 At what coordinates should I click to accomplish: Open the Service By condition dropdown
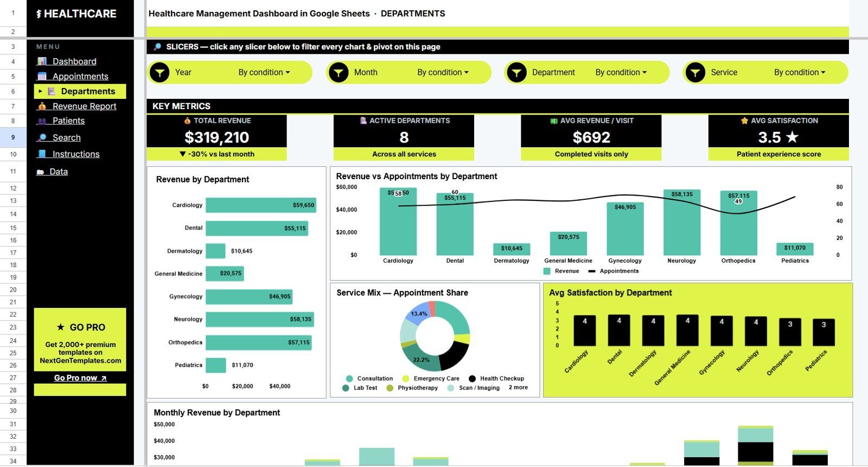coord(800,72)
